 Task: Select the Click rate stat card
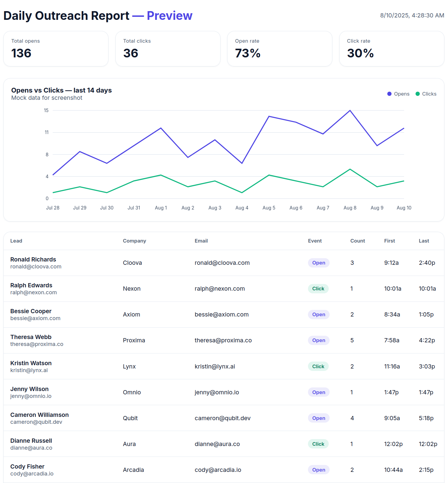point(392,49)
